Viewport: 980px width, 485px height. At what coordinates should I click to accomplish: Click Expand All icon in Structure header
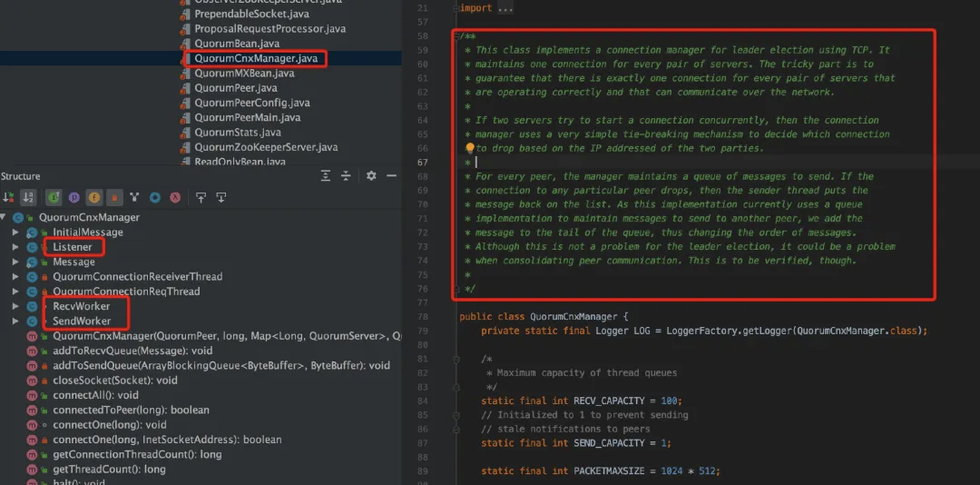coord(326,176)
